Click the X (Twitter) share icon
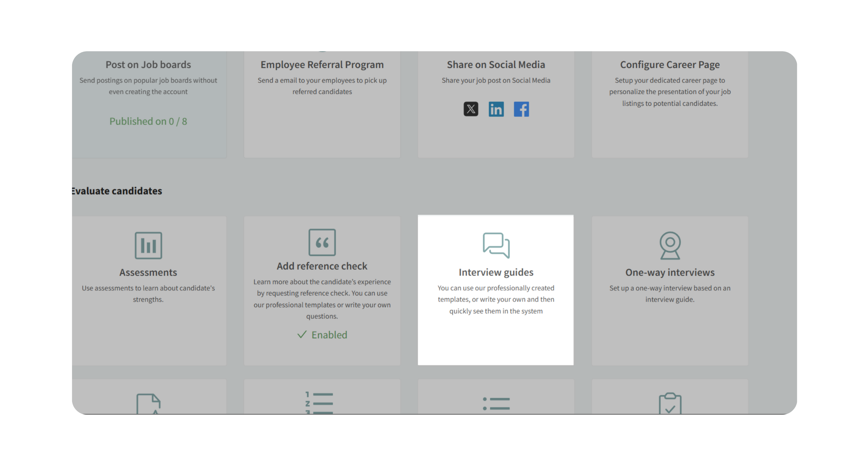868x466 pixels. click(471, 109)
